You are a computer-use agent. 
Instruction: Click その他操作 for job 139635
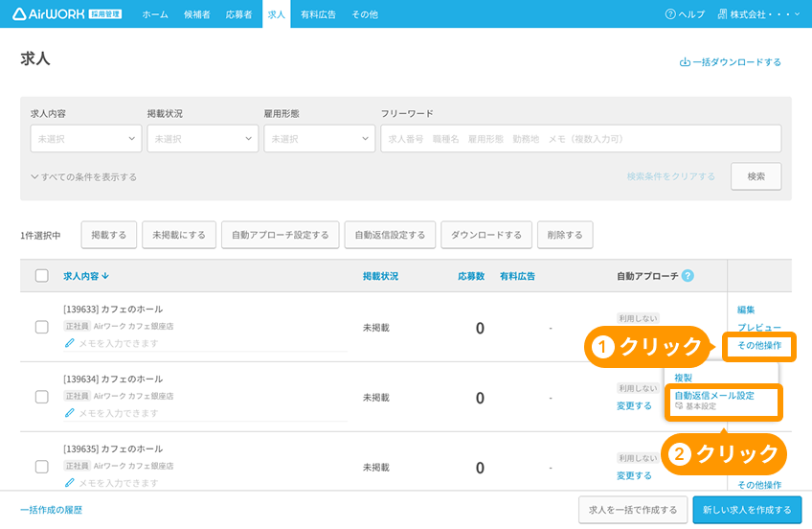tap(759, 485)
